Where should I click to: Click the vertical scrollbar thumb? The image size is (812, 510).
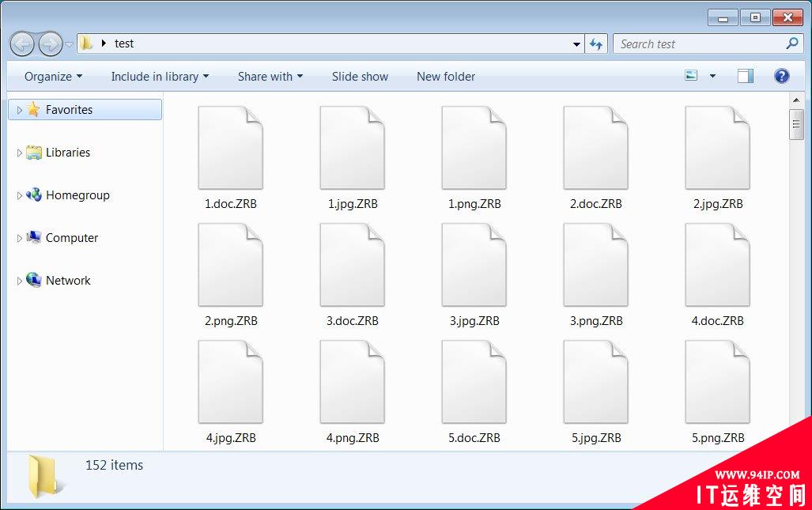(x=796, y=125)
